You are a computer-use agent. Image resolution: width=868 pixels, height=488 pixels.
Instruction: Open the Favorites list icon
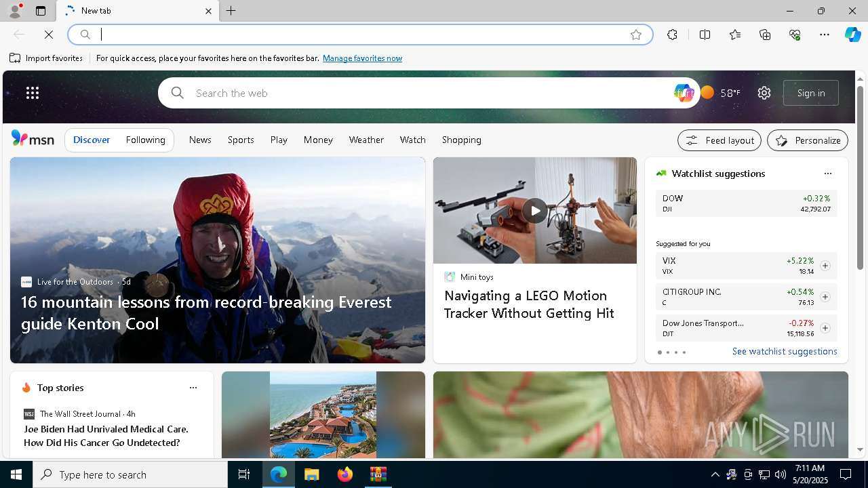pyautogui.click(x=735, y=35)
